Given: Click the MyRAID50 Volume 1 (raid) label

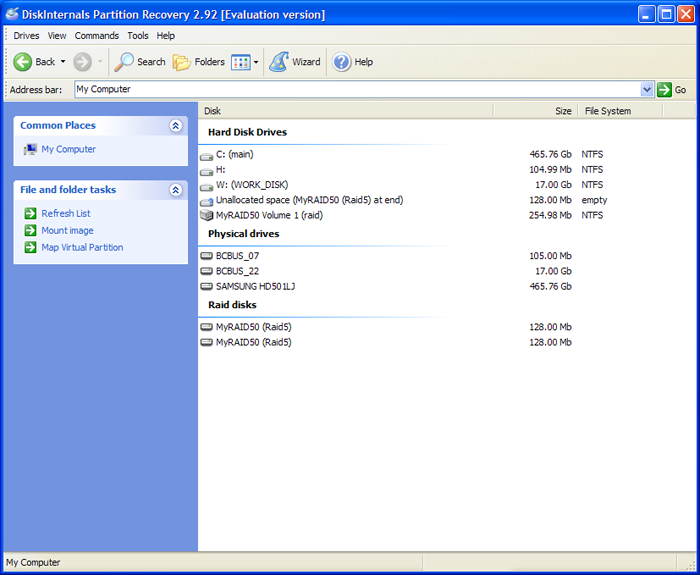Looking at the screenshot, I should tap(269, 215).
